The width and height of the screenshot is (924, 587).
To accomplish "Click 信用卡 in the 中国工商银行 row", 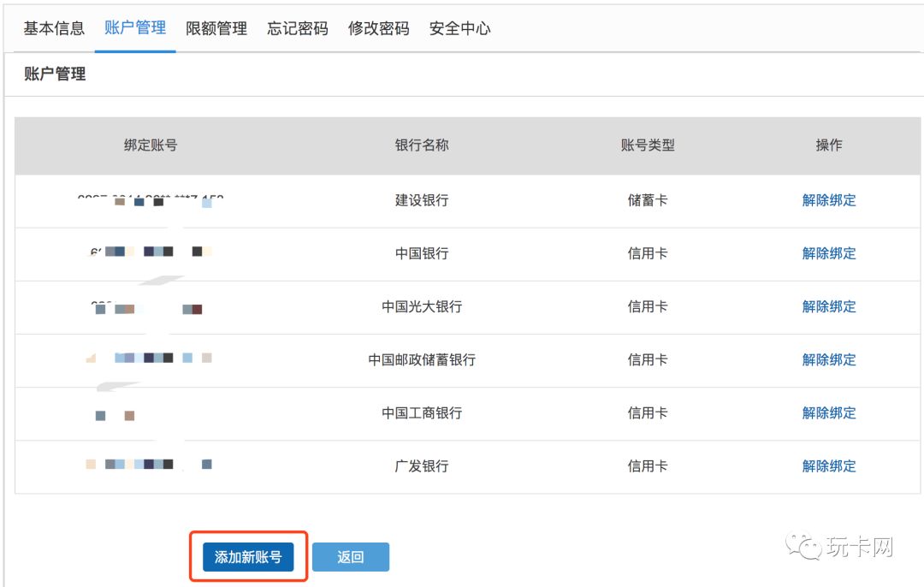I will coord(648,412).
